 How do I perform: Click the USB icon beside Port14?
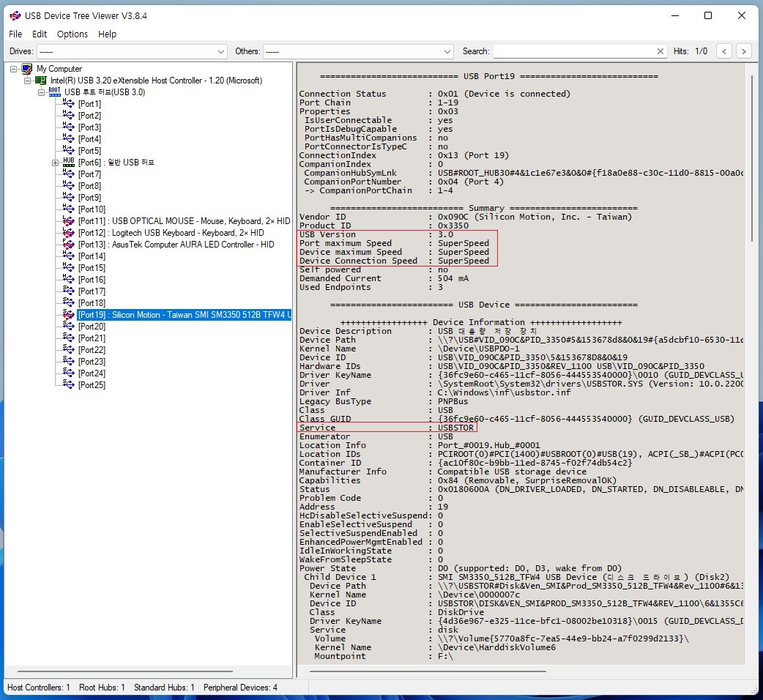coord(68,256)
